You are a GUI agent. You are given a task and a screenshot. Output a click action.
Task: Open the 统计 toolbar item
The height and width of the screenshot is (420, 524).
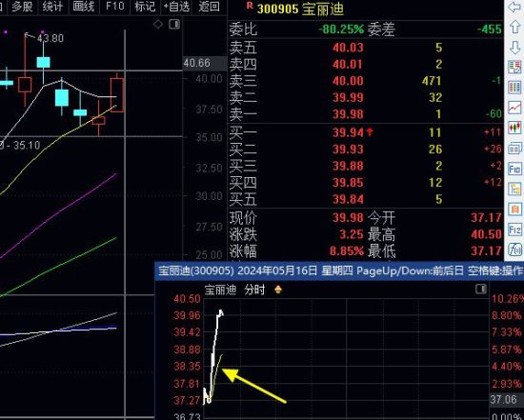52,7
